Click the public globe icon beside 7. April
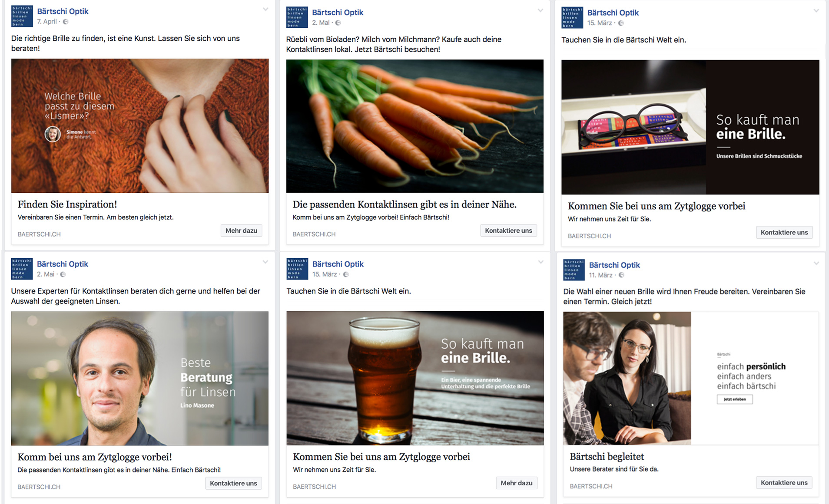This screenshot has height=504, width=829. pyautogui.click(x=66, y=22)
